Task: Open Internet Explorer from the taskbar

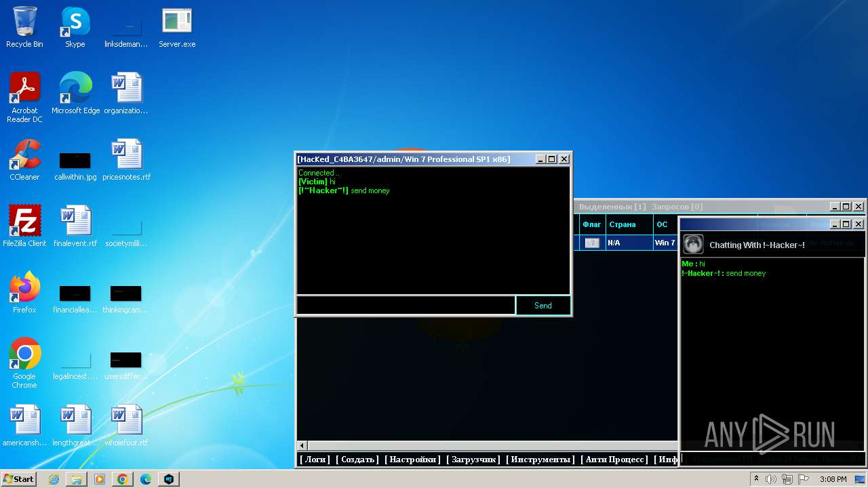Action: (54, 479)
